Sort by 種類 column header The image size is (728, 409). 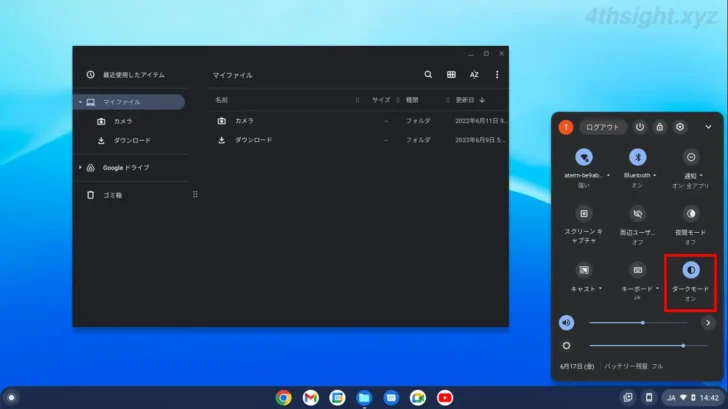coord(412,100)
